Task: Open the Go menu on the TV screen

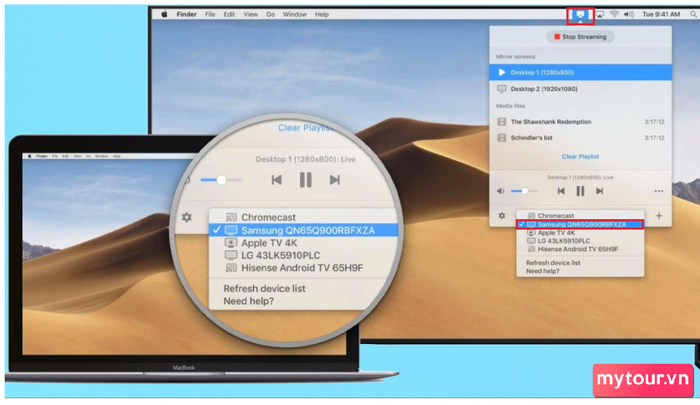Action: pos(270,14)
